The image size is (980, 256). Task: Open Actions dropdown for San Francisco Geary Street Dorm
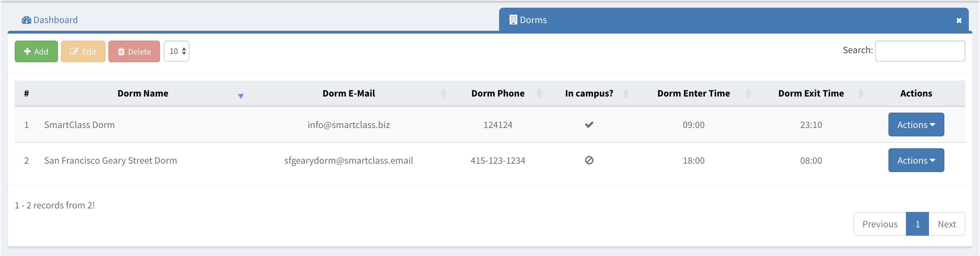click(x=916, y=161)
